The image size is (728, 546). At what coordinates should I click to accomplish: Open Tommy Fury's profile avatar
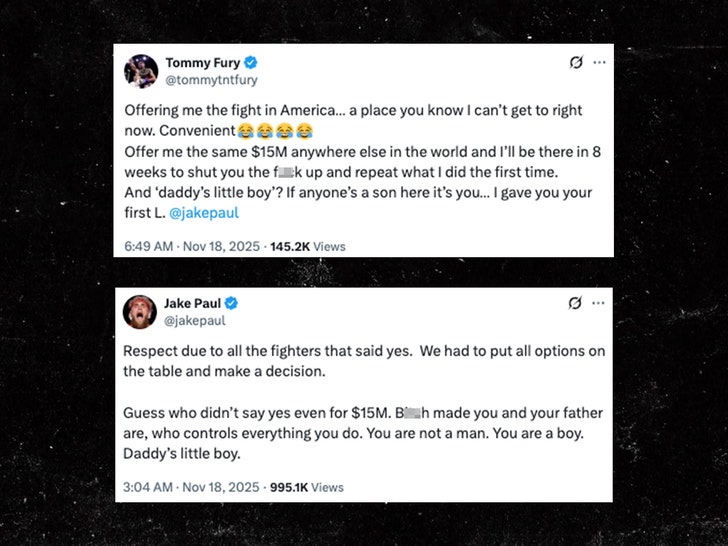[141, 72]
